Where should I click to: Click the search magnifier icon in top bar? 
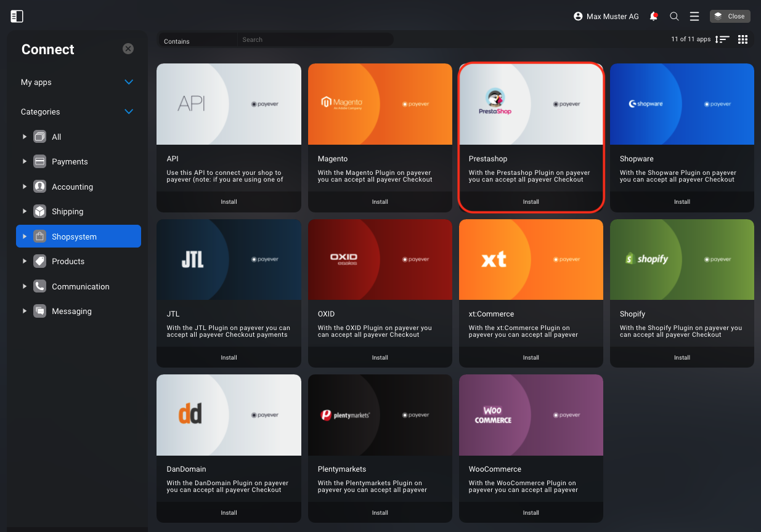point(674,17)
